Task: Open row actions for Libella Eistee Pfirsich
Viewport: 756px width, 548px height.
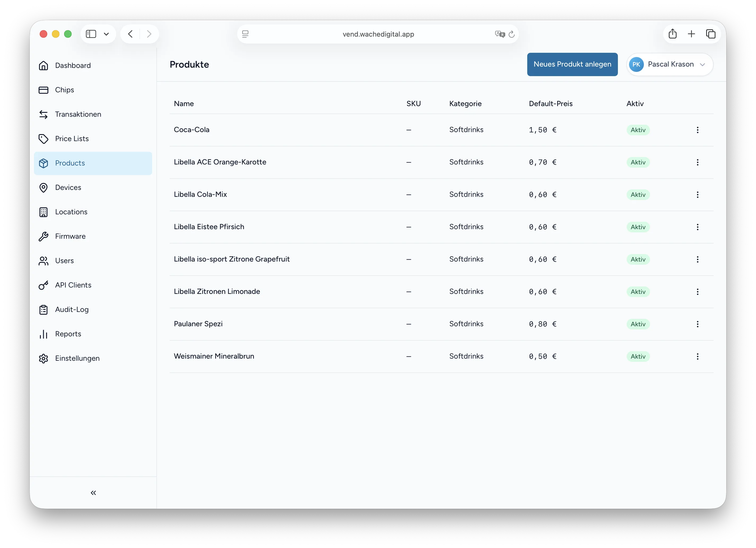Action: (697, 227)
